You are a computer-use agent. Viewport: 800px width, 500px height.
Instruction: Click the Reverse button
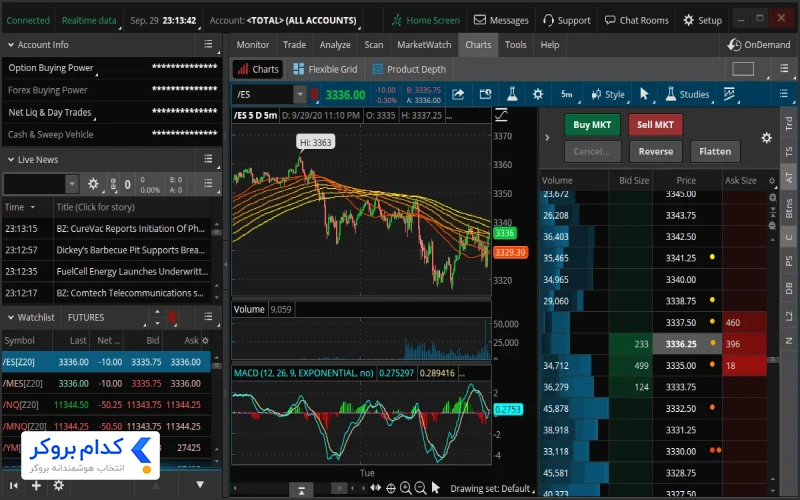pos(656,152)
